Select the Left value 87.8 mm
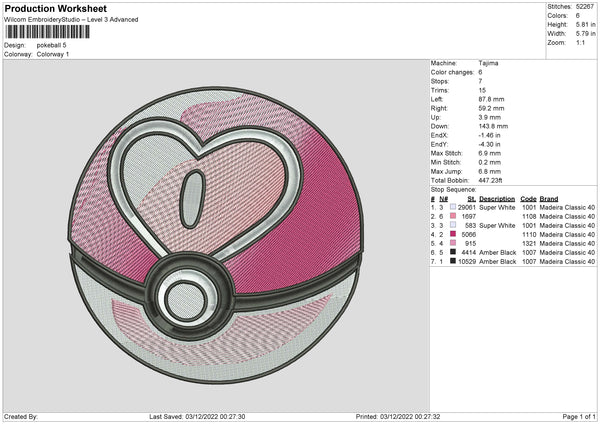 pos(491,99)
